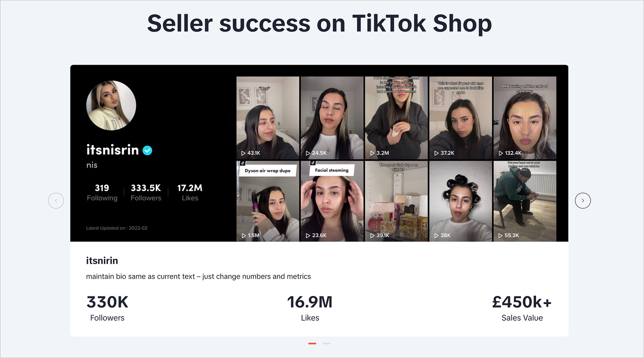644x358 pixels.
Task: Open the "Hey!" video with 43.1K views
Action: (268, 118)
